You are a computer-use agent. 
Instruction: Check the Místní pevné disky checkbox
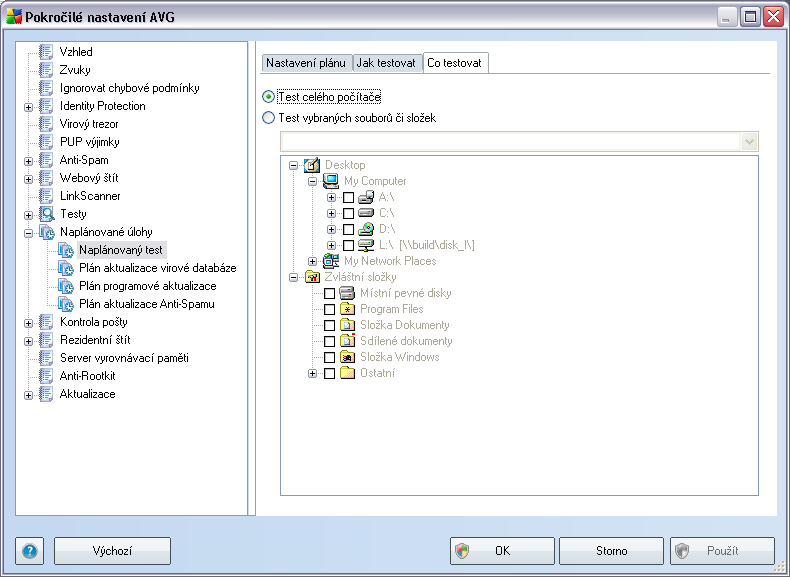pyautogui.click(x=329, y=293)
